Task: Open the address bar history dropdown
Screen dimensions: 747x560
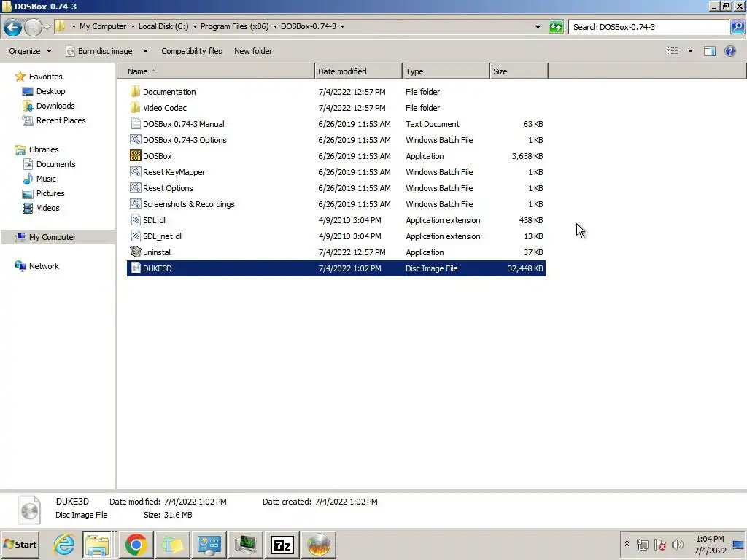Action: click(538, 27)
